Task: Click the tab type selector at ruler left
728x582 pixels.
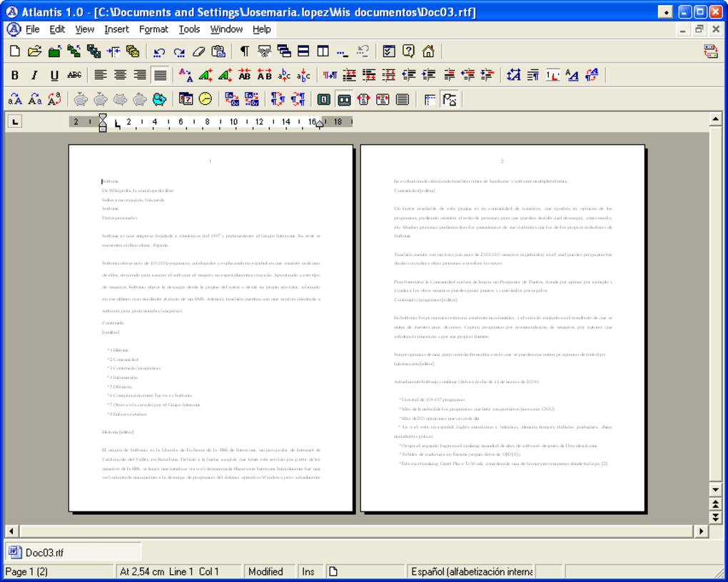Action: 14,122
